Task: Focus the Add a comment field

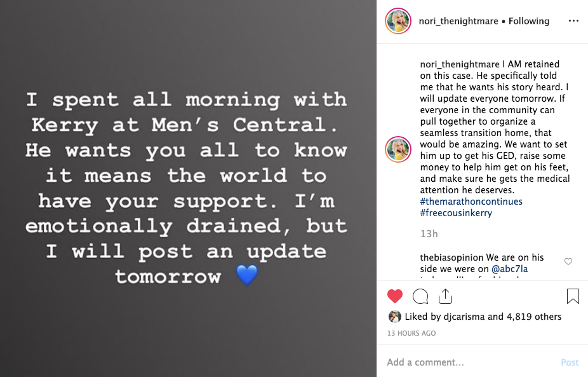Action: coord(470,362)
